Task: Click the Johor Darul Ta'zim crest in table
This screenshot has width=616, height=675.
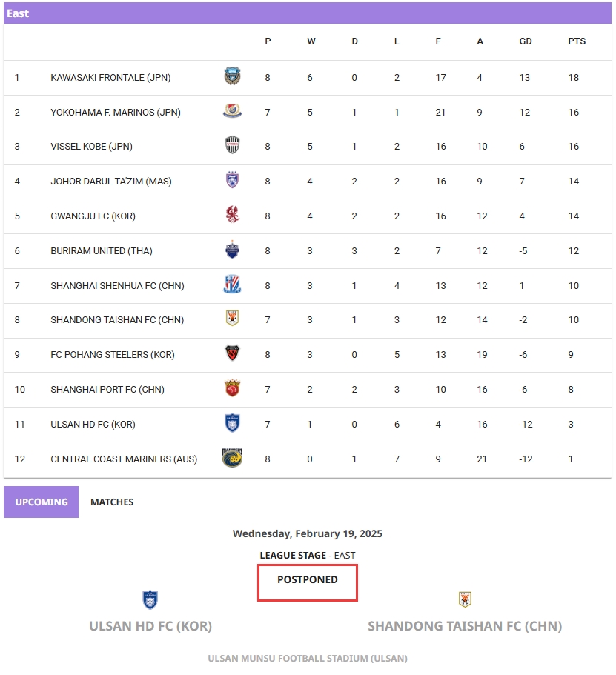Action: pyautogui.click(x=232, y=180)
